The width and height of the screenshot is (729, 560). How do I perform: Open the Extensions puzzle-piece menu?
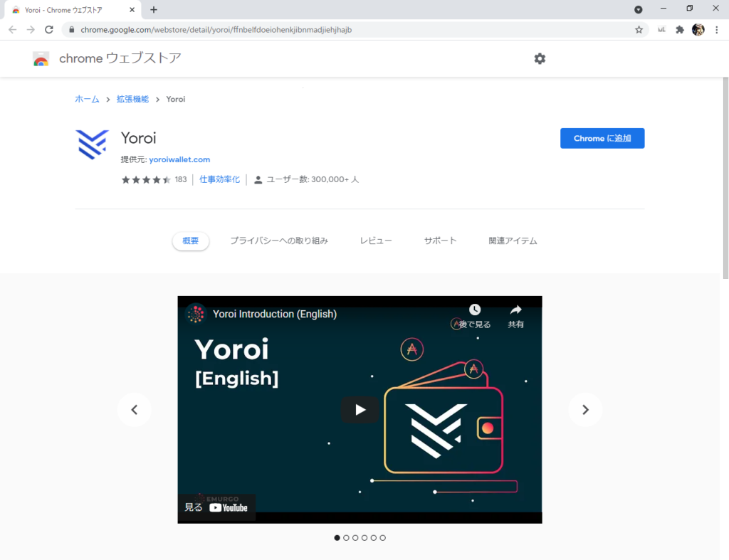pos(680,30)
